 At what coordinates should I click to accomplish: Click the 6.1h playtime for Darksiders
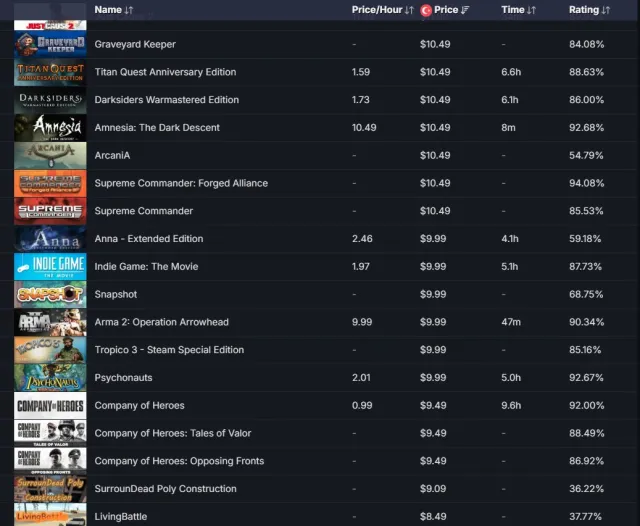point(510,100)
